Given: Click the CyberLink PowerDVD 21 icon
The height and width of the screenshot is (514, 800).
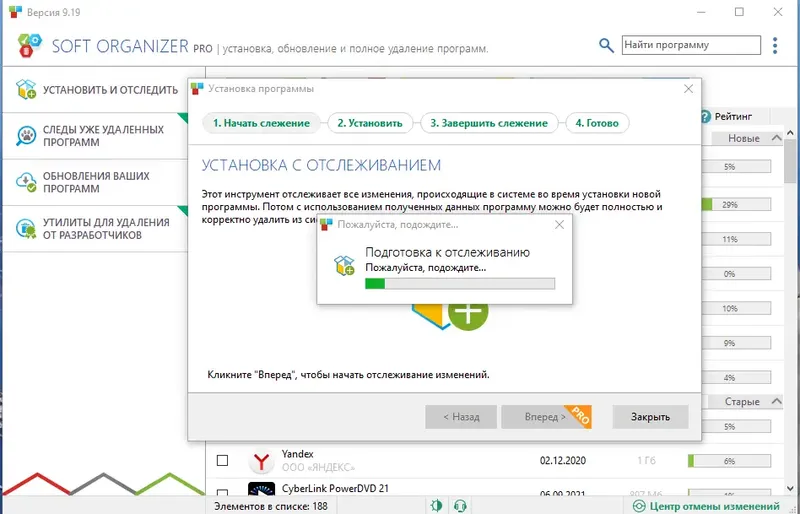Looking at the screenshot, I should tap(261, 490).
